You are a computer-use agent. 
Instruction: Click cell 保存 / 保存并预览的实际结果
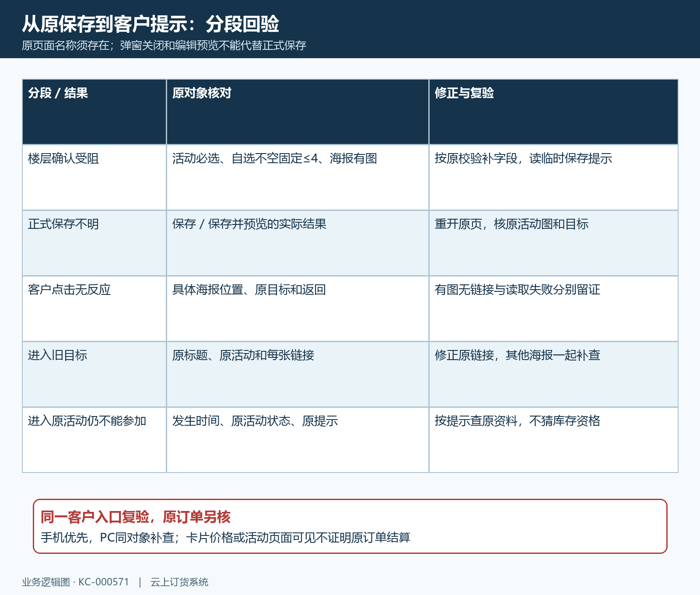[297, 243]
